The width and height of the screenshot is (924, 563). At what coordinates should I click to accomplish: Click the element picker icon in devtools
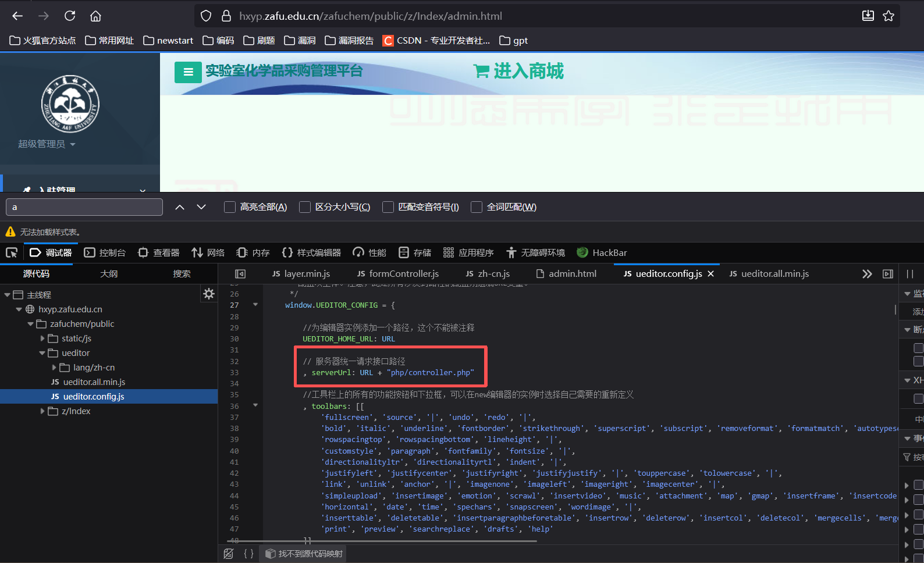[x=12, y=252]
